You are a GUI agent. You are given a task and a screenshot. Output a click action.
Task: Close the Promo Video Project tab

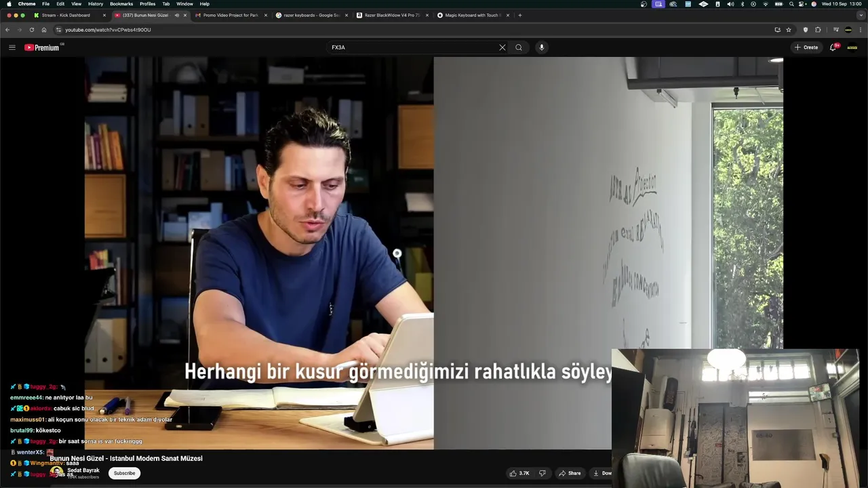[x=266, y=15]
